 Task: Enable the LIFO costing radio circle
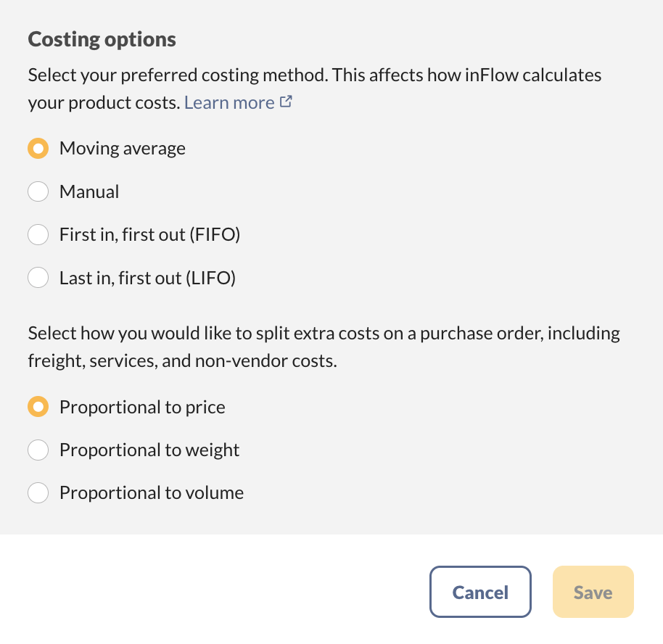coord(38,278)
